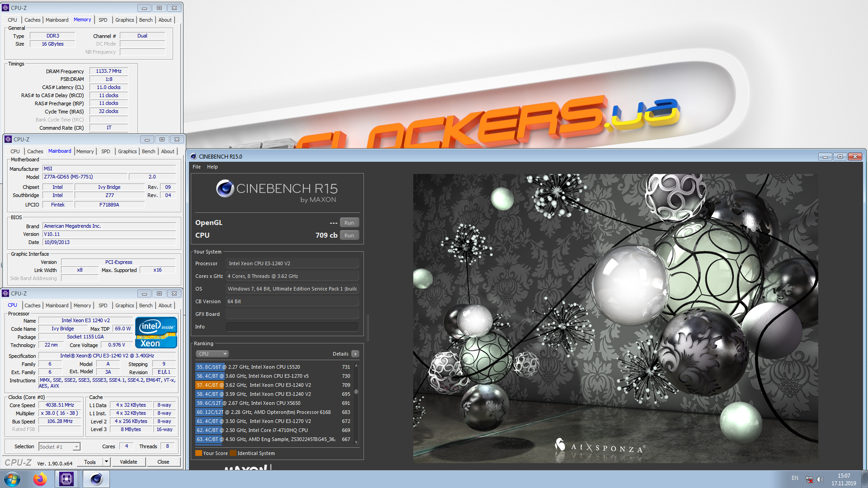
Task: Click the Intel Xeon logo badge
Action: (x=156, y=333)
